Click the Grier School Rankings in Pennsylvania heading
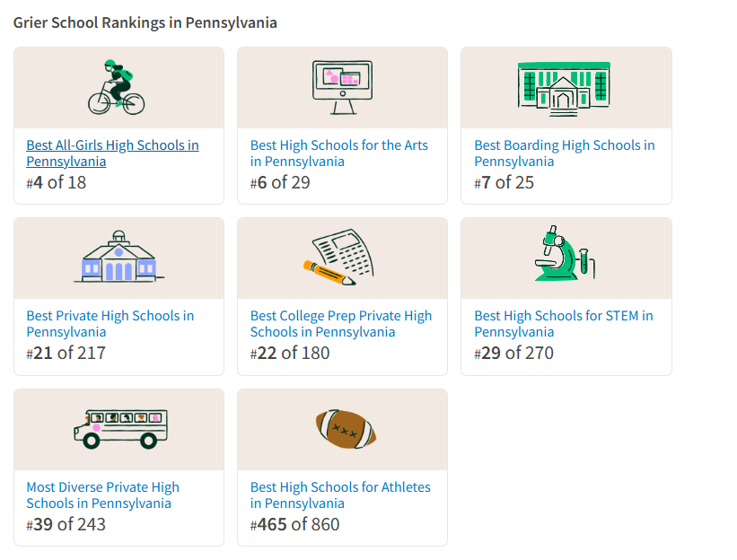This screenshot has height=560, width=737. pos(145,22)
